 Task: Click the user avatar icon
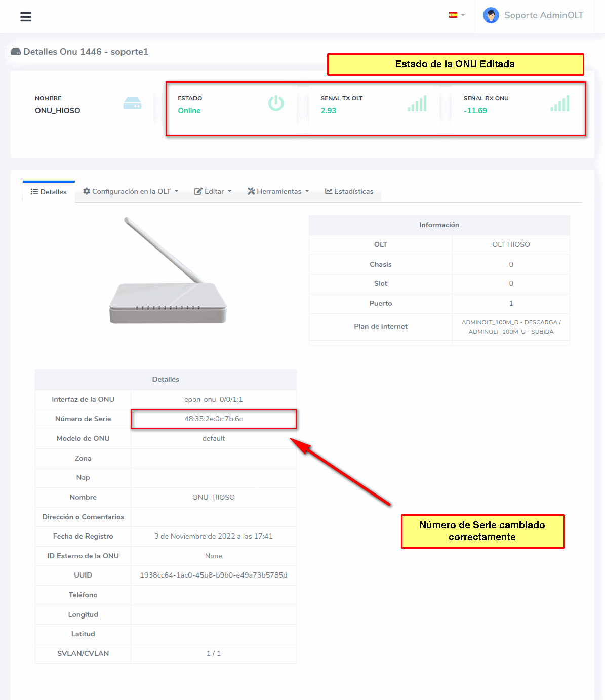coord(491,16)
